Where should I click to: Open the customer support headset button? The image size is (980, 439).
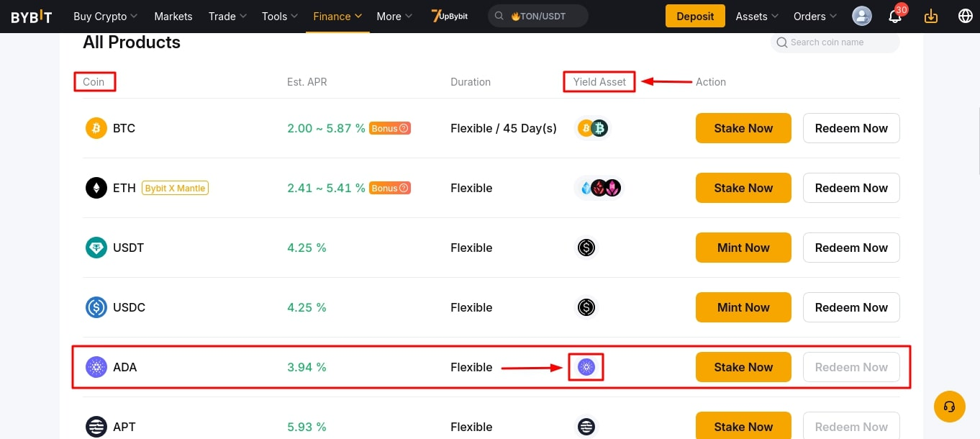click(949, 407)
